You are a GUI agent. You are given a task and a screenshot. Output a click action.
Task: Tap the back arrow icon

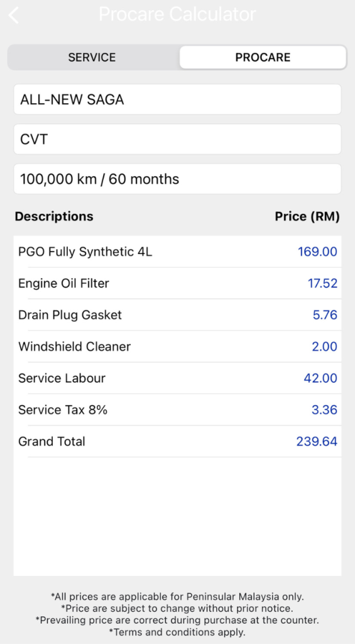[14, 15]
